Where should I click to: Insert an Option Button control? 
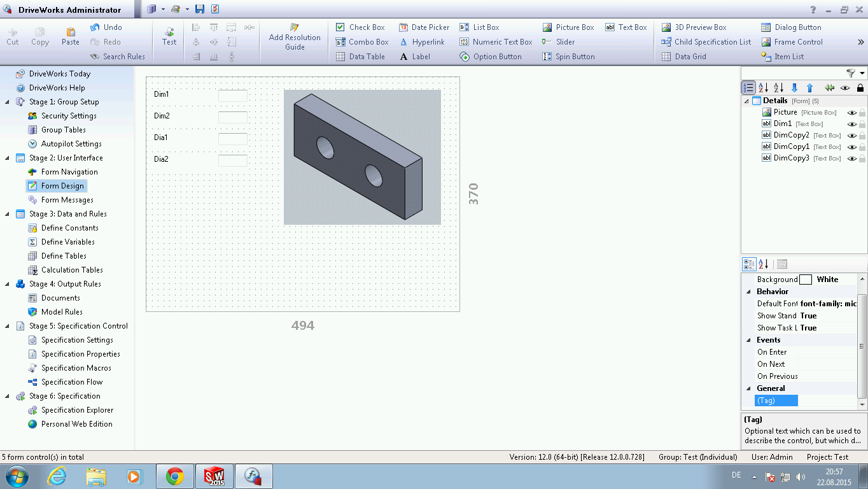491,57
